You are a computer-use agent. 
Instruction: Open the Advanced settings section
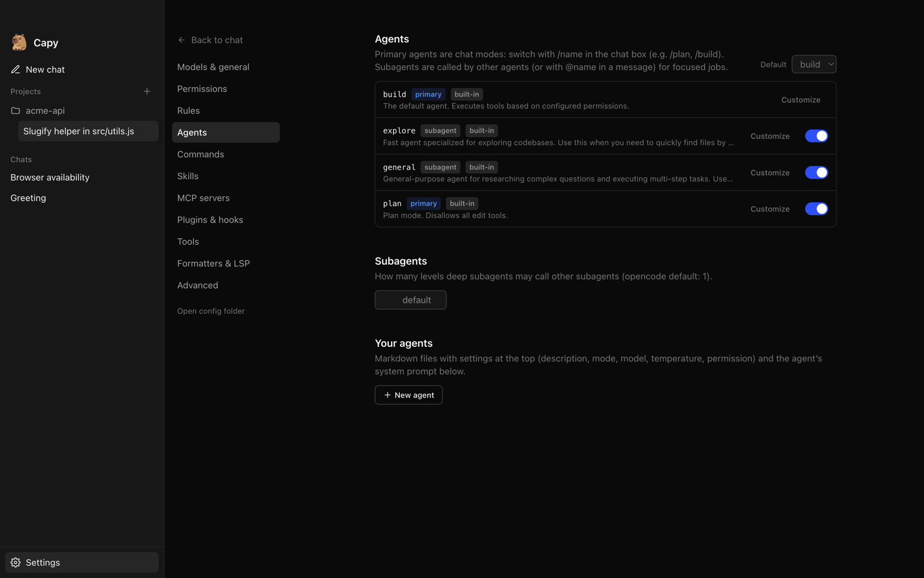tap(226, 285)
